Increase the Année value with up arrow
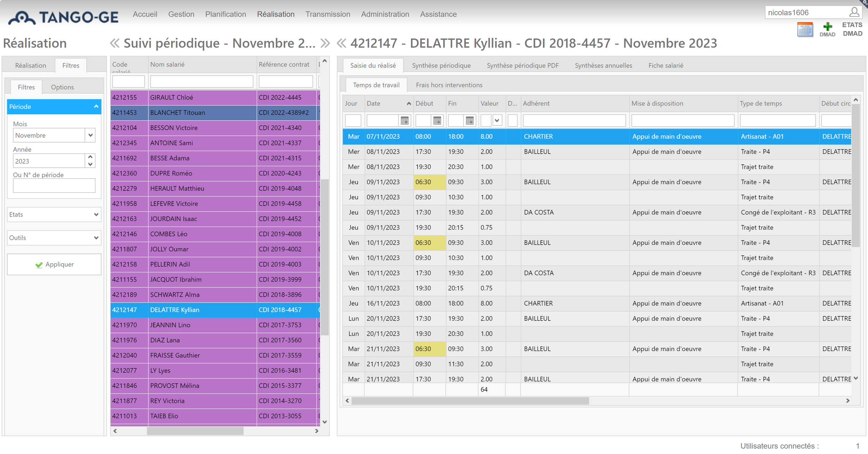Viewport: 868px width, 454px height. [90, 157]
